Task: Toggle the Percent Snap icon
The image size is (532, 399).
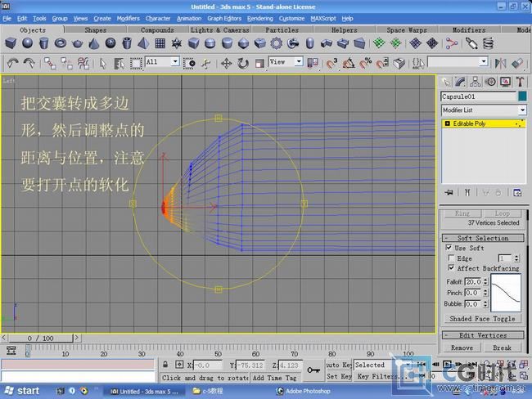Action: pyautogui.click(x=365, y=64)
